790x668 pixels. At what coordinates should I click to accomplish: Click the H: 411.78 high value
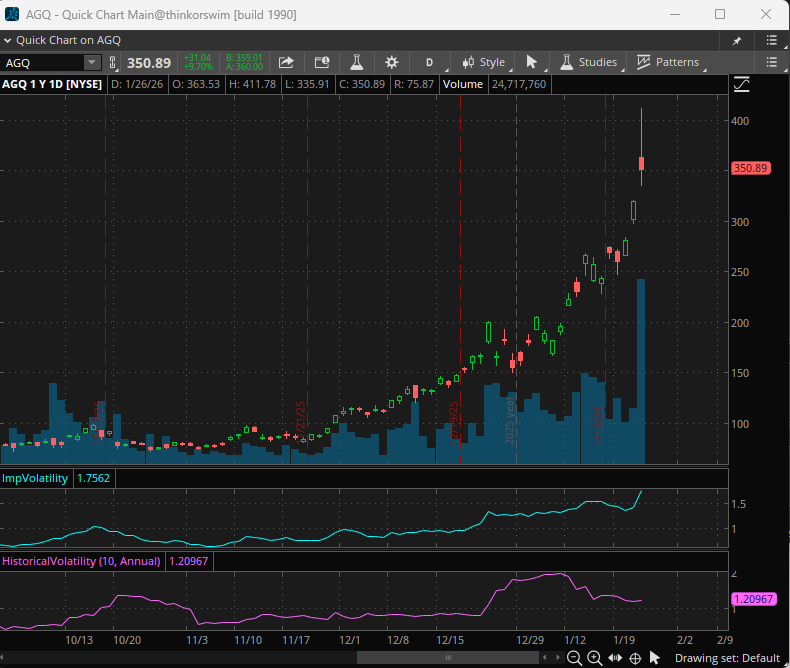pyautogui.click(x=252, y=84)
